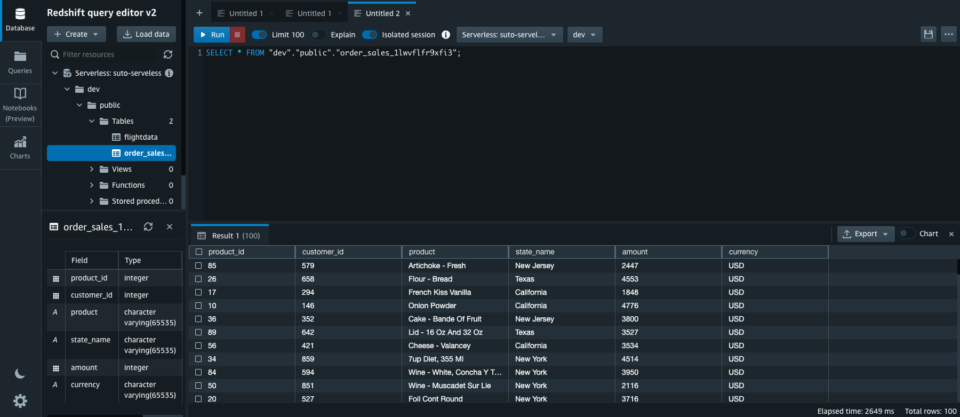
Task: Open the Queries section in sidebar
Action: (20, 61)
